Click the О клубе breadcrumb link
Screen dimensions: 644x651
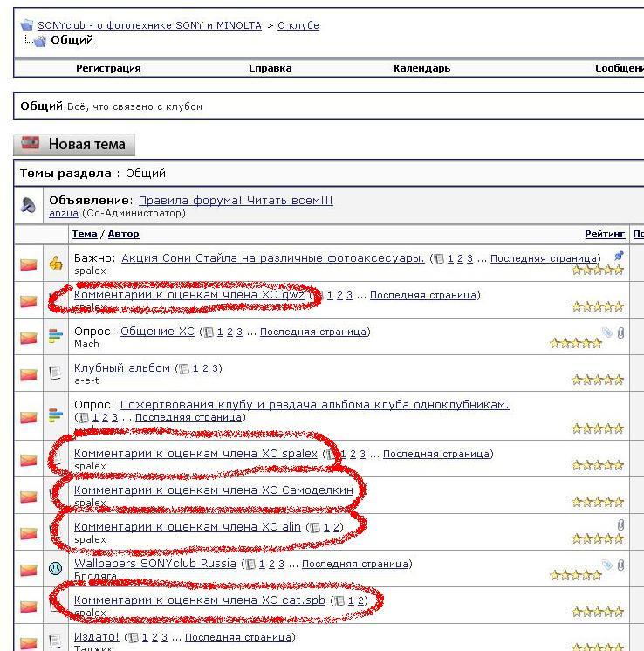pos(298,25)
